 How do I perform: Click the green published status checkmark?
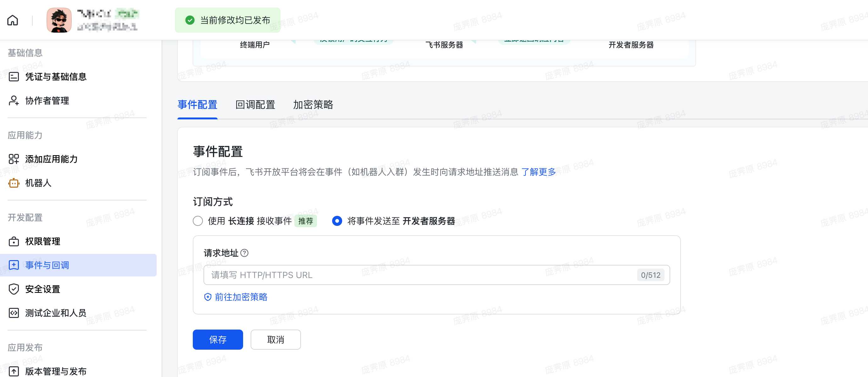(190, 20)
